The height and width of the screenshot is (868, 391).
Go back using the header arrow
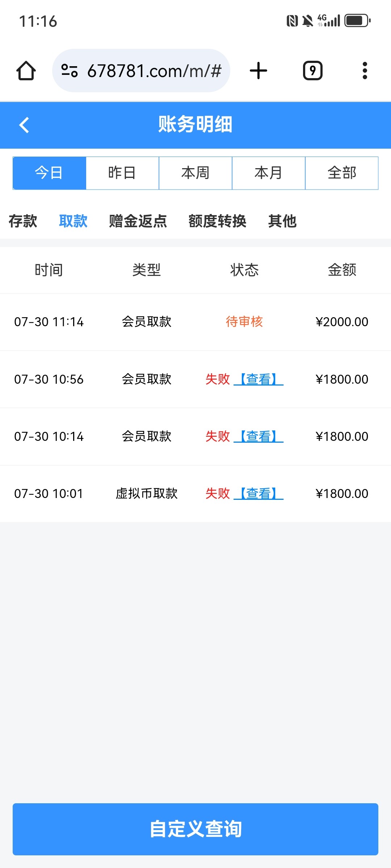(24, 125)
